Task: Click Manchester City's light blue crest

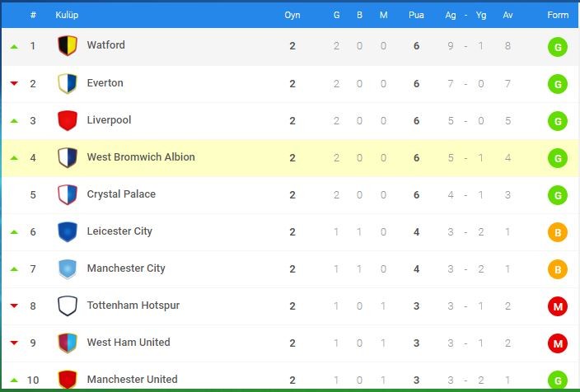Action: (68, 268)
